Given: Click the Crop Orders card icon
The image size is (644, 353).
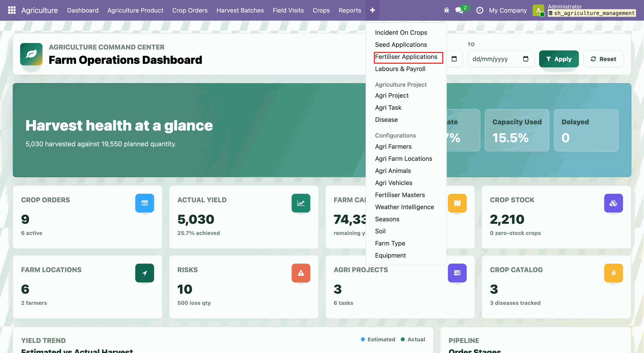Looking at the screenshot, I should point(145,203).
